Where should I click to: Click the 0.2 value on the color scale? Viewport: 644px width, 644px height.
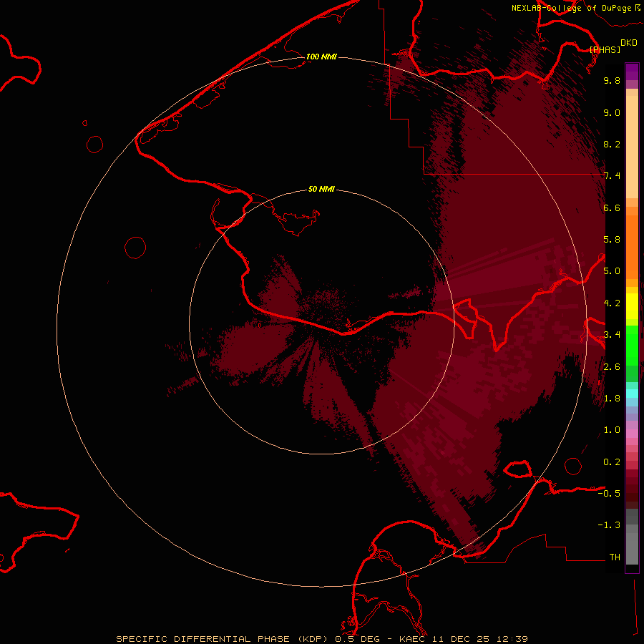click(612, 462)
